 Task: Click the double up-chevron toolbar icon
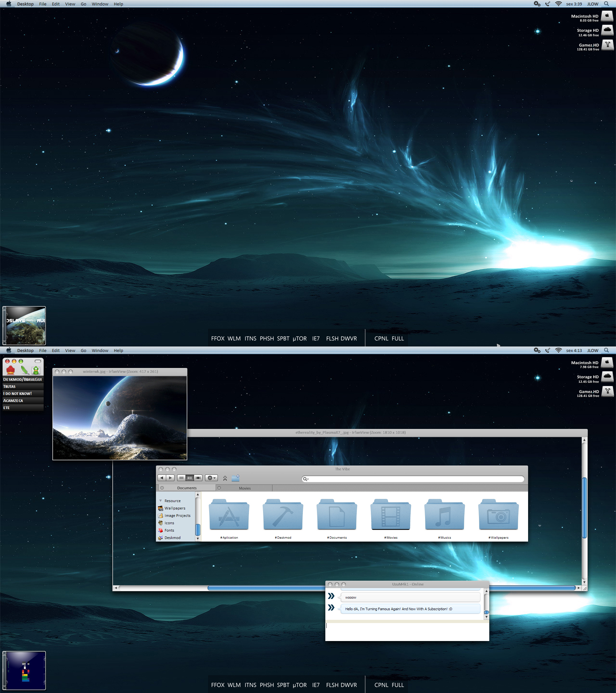tap(225, 478)
